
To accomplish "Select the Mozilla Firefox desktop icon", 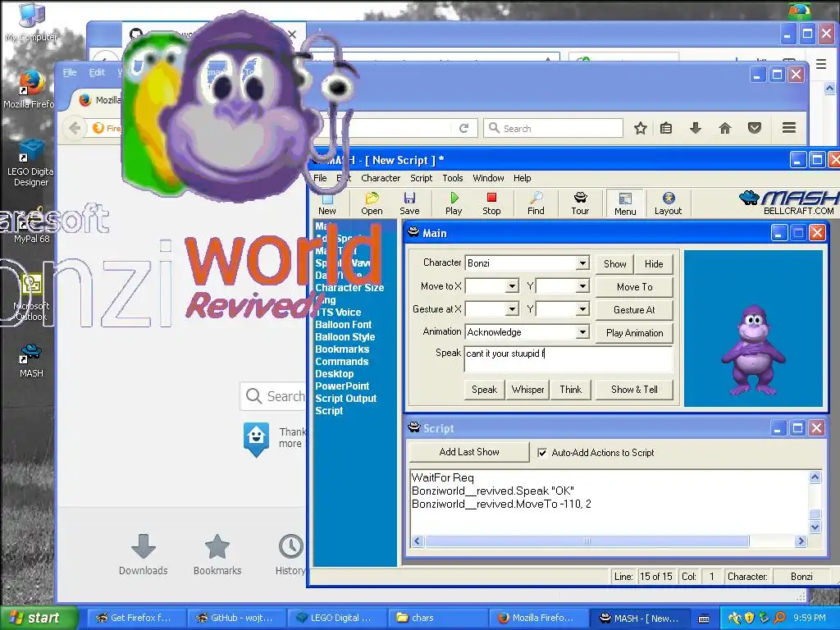I will point(29,89).
